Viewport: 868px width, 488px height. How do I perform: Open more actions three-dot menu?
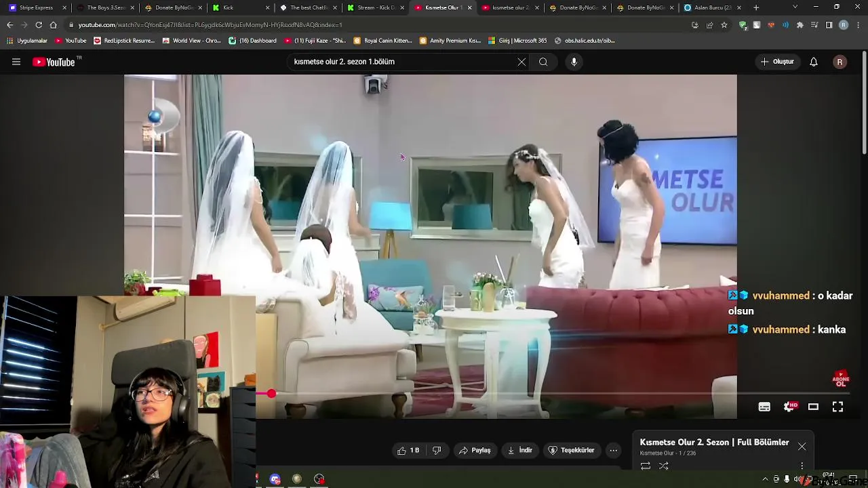(613, 450)
